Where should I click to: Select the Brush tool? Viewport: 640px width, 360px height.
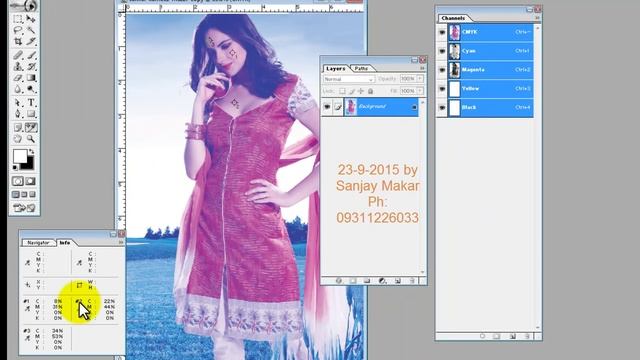pyautogui.click(x=31, y=55)
